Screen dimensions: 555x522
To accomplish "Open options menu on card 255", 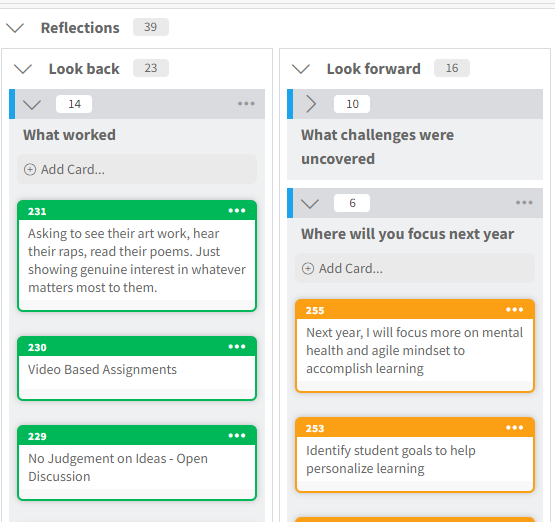I will [x=514, y=310].
